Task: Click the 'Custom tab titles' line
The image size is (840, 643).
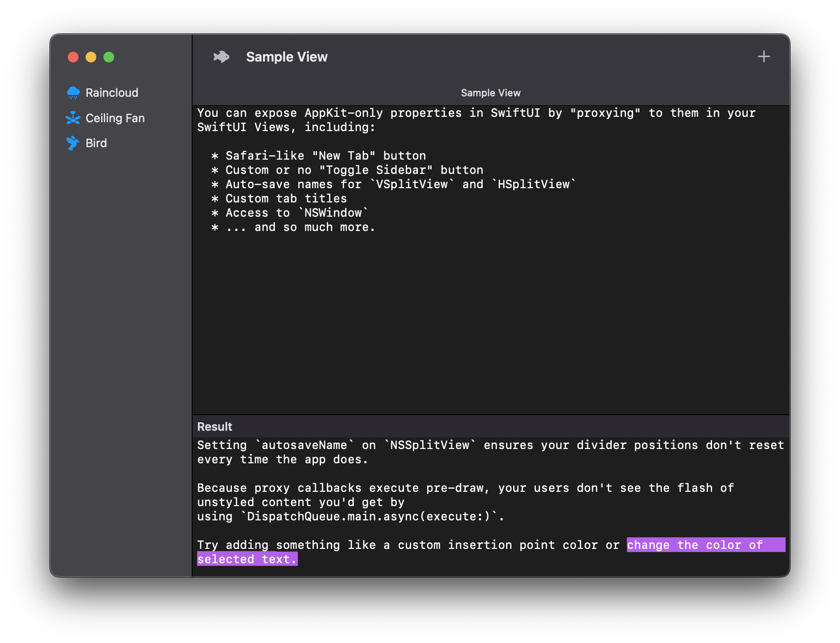Action: 279,198
